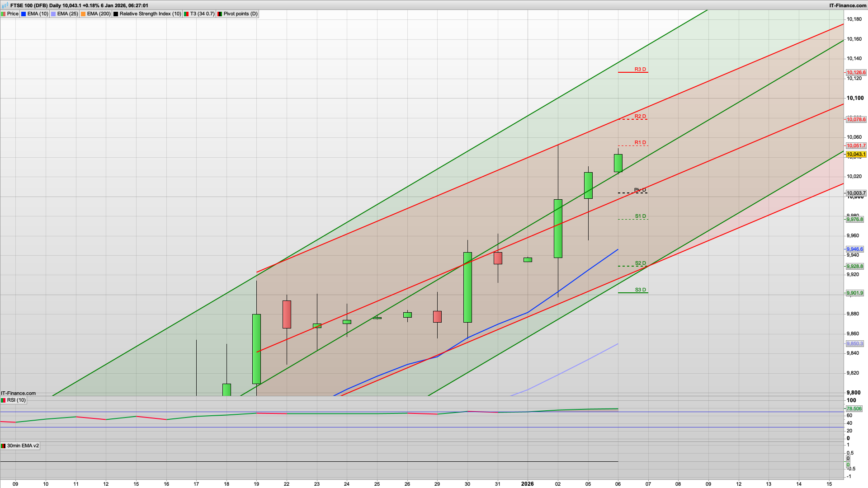
Task: Click the blue EMA (10) legend swatch icon
Action: [24, 14]
